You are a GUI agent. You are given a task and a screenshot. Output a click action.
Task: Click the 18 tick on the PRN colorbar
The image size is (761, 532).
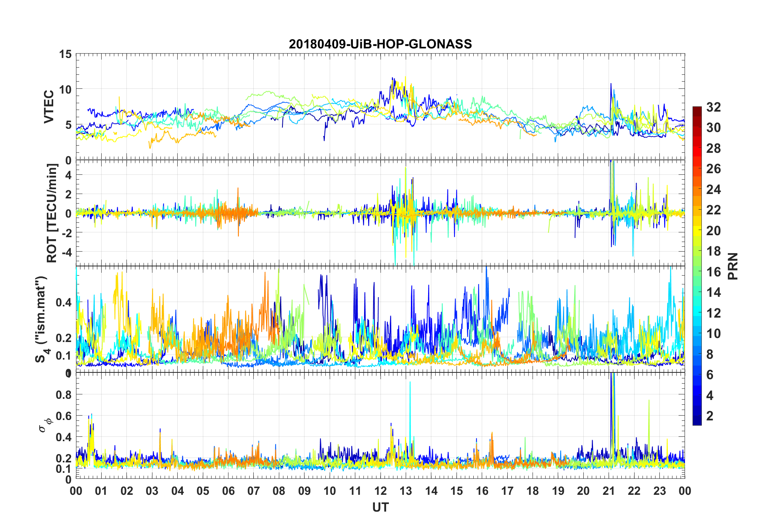tap(713, 251)
